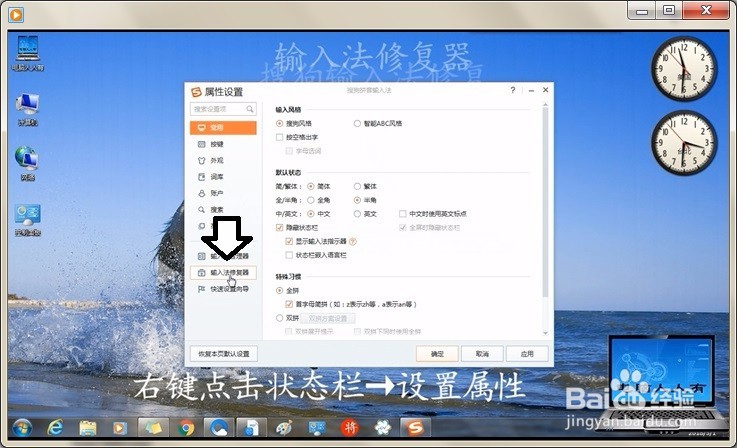Screen dimensions: 737x448
Task: Switch to the 词库 settings tab
Action: [x=223, y=177]
